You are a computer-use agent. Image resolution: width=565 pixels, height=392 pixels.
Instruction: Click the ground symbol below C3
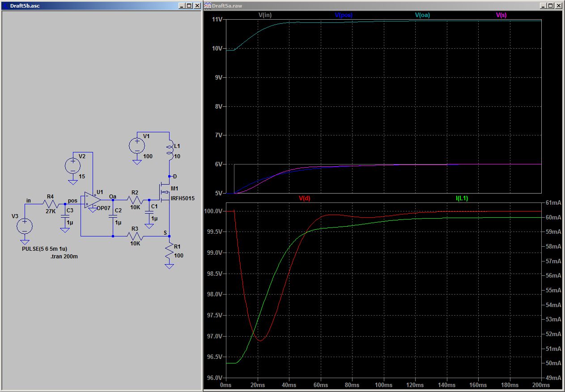tap(65, 230)
